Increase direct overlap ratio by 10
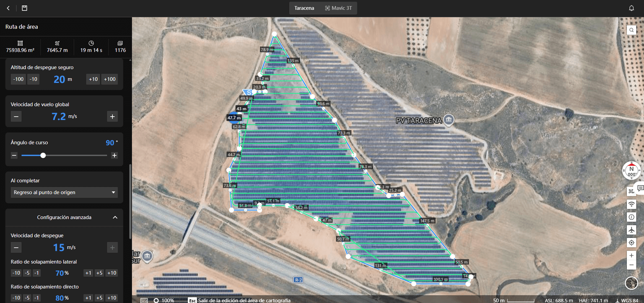Screen dimensions: 644x303 click(x=112, y=298)
